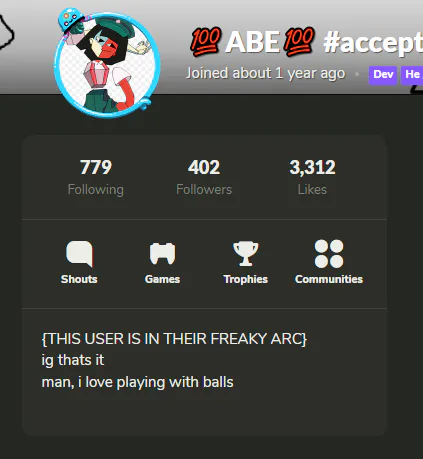Click the #accept hashtag in the display name
The height and width of the screenshot is (459, 423).
click(x=373, y=43)
